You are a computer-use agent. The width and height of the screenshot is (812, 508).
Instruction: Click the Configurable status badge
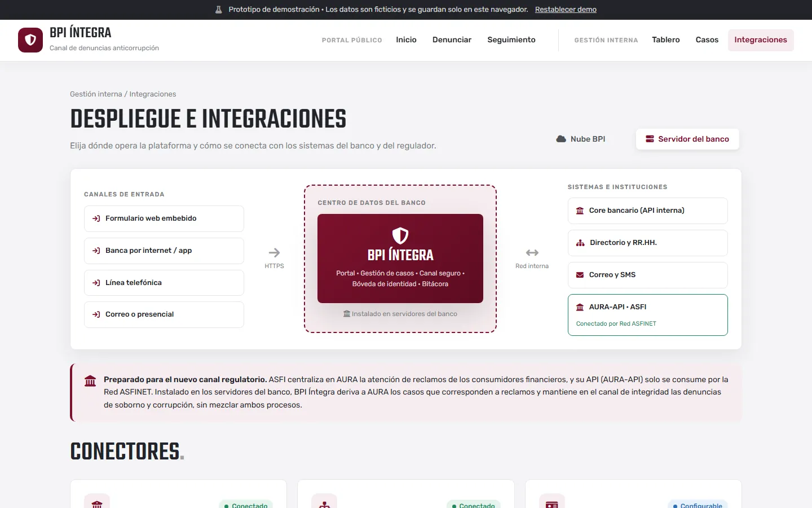(x=698, y=505)
